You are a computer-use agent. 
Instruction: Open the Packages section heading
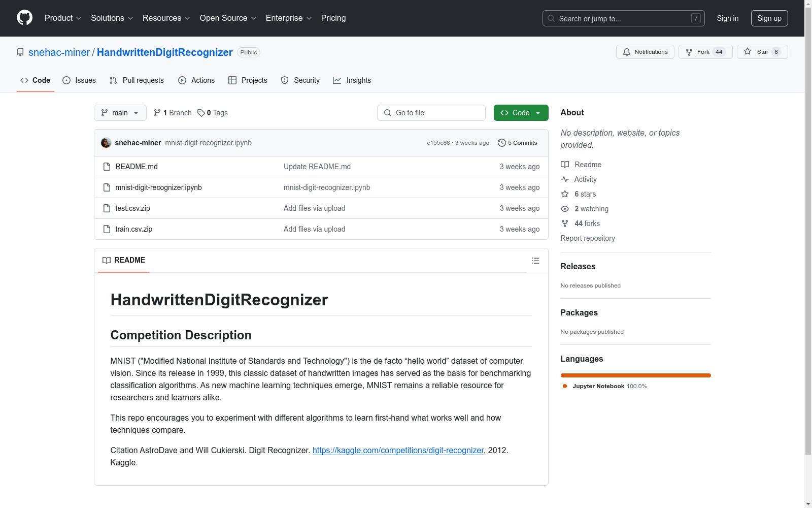pos(579,312)
